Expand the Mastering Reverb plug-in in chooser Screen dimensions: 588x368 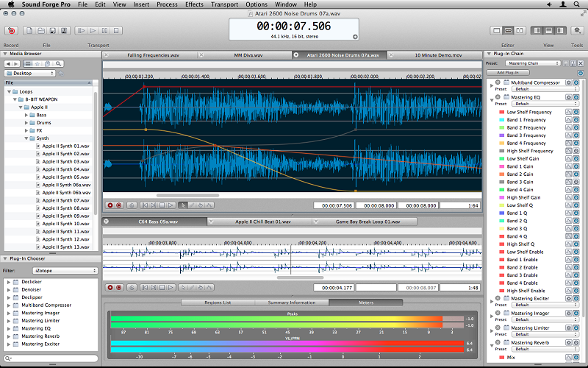9,336
